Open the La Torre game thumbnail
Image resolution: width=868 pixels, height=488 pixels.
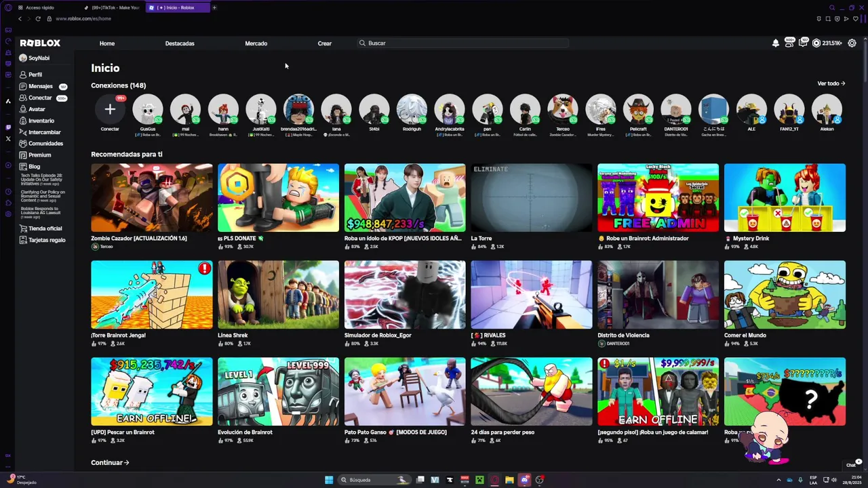tap(532, 198)
